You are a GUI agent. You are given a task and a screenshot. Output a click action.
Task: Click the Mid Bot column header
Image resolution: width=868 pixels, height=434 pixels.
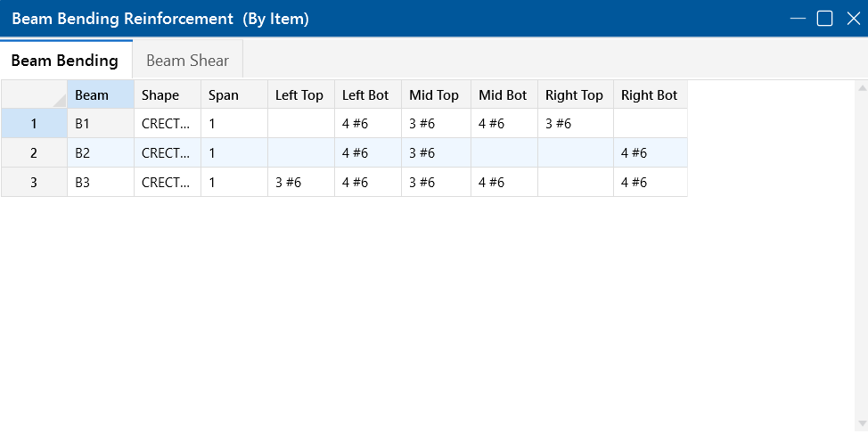(x=504, y=95)
